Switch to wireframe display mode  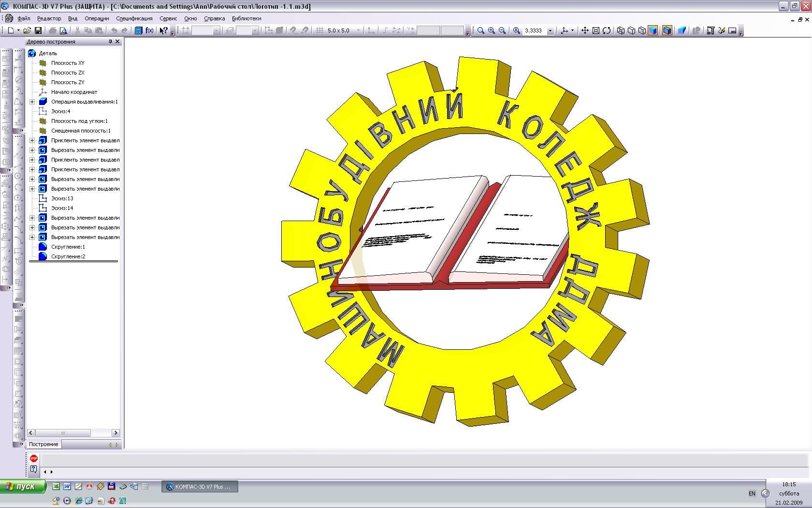621,30
